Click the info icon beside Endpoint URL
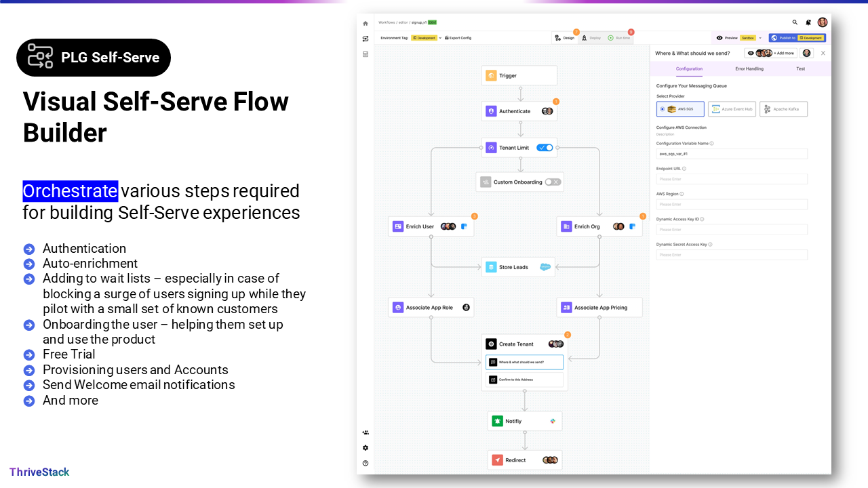The image size is (868, 488). pyautogui.click(x=684, y=169)
